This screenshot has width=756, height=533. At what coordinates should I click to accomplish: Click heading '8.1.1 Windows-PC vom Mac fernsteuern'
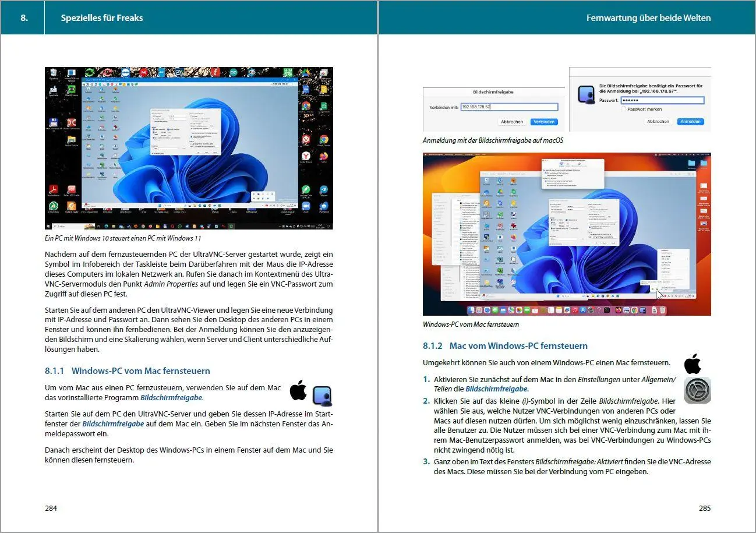click(128, 370)
